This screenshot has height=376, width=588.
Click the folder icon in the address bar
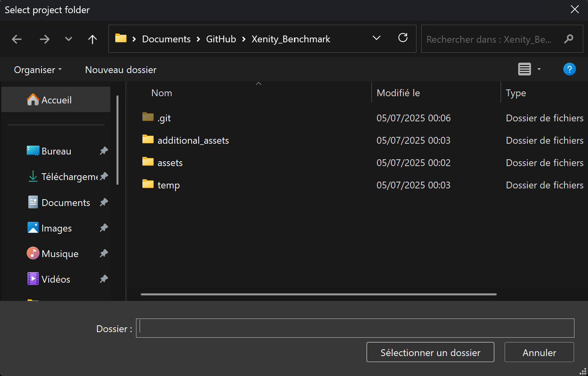(121, 38)
